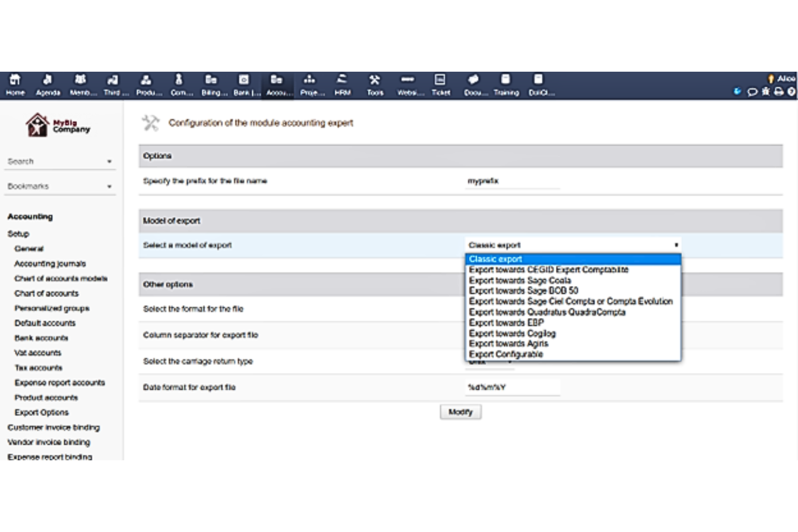The image size is (798, 532).
Task: Open the Commercial module icon
Action: tap(179, 80)
